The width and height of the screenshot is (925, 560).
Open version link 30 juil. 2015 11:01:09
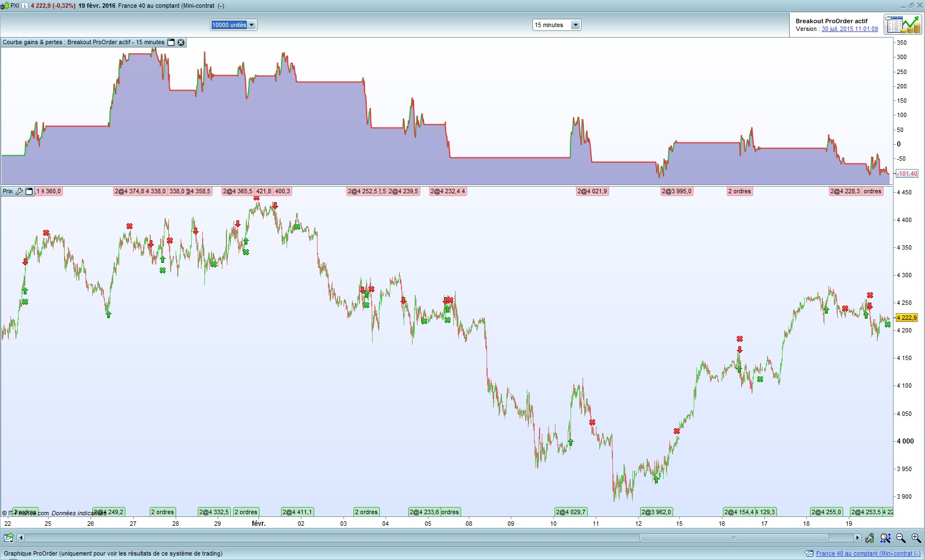coord(850,29)
